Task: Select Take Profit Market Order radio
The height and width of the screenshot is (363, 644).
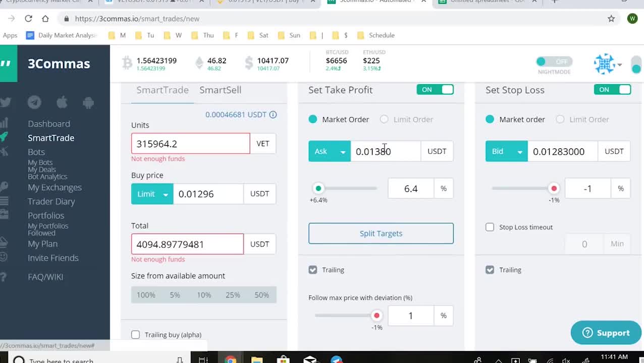Action: tap(313, 119)
